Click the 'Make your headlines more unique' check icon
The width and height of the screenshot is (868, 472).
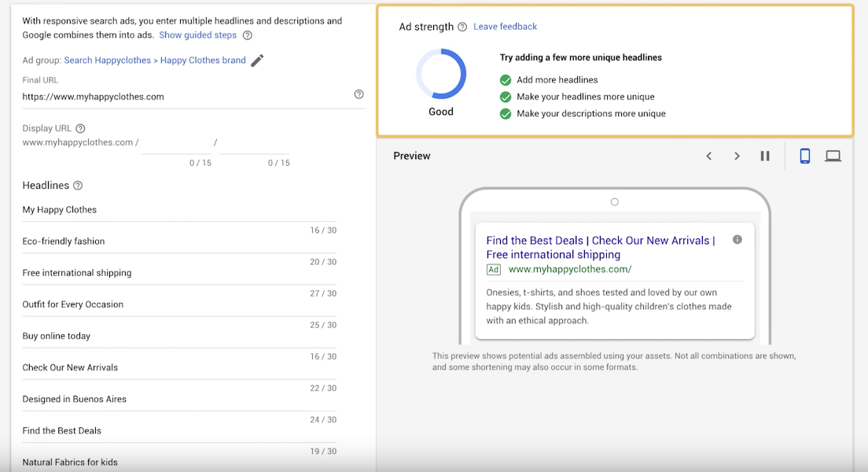click(506, 97)
